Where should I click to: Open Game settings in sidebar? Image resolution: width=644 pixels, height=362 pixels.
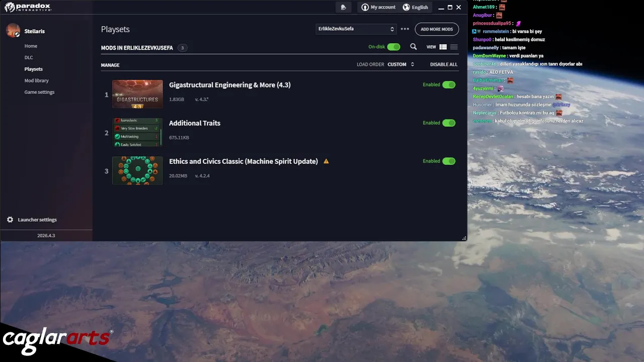(39, 92)
